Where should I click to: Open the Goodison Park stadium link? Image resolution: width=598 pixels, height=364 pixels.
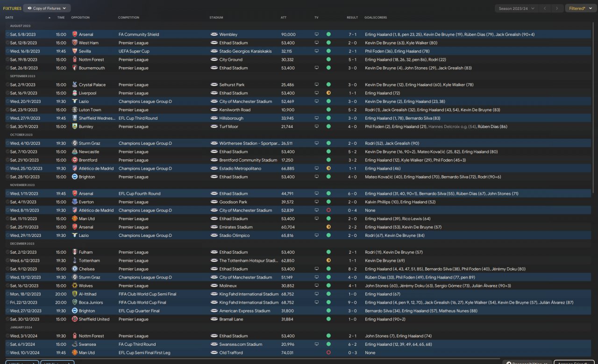click(234, 202)
